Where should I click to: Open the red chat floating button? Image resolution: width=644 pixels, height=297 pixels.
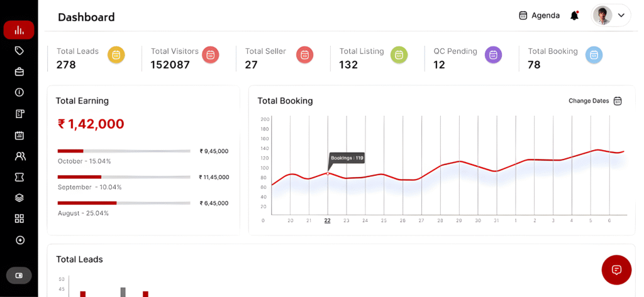tap(616, 270)
